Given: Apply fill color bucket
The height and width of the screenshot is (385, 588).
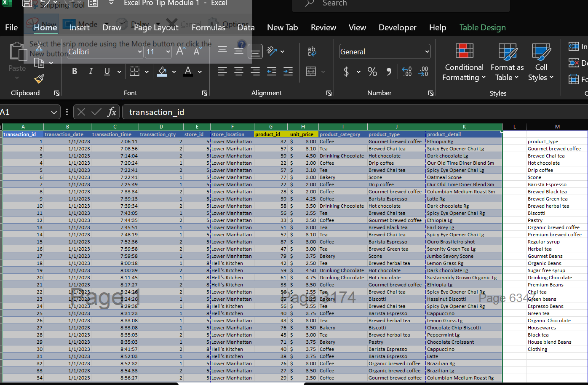Looking at the screenshot, I should [162, 71].
